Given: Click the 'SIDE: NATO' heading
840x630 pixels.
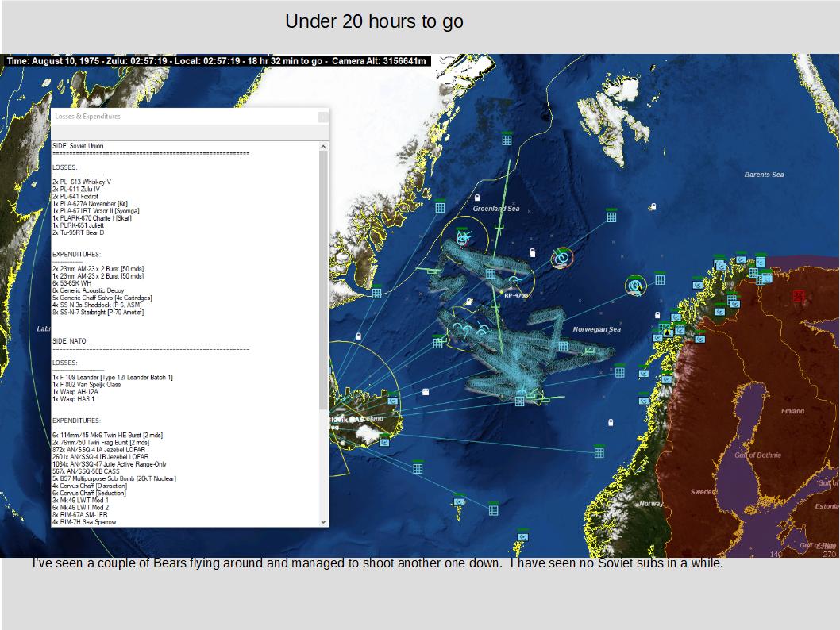Looking at the screenshot, I should point(69,341).
